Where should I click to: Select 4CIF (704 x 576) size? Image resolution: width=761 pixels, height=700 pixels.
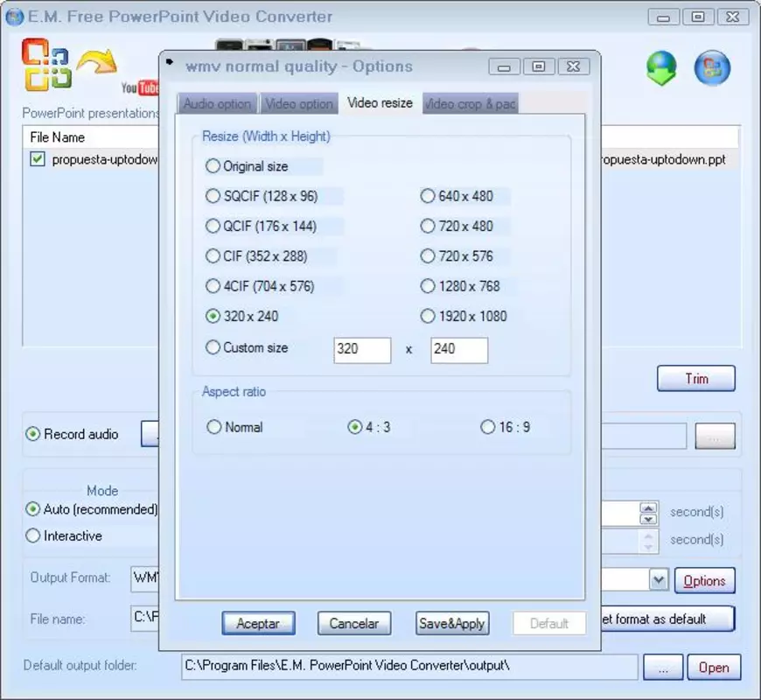tap(213, 286)
